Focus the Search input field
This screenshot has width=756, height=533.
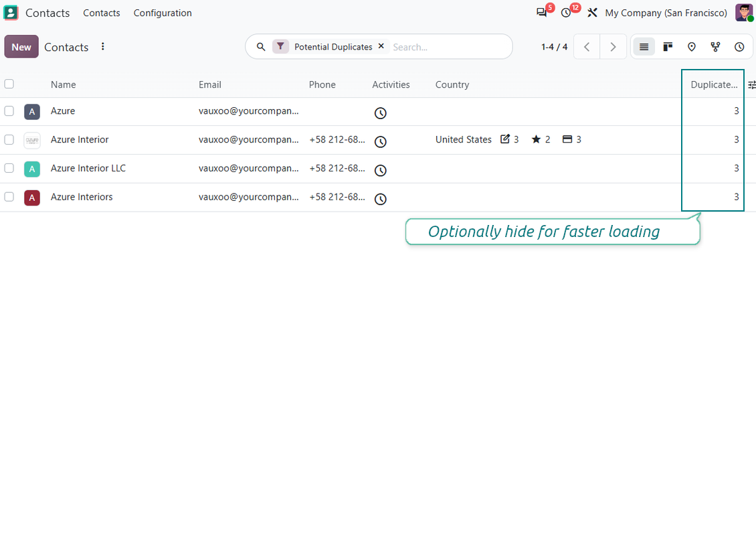click(448, 47)
